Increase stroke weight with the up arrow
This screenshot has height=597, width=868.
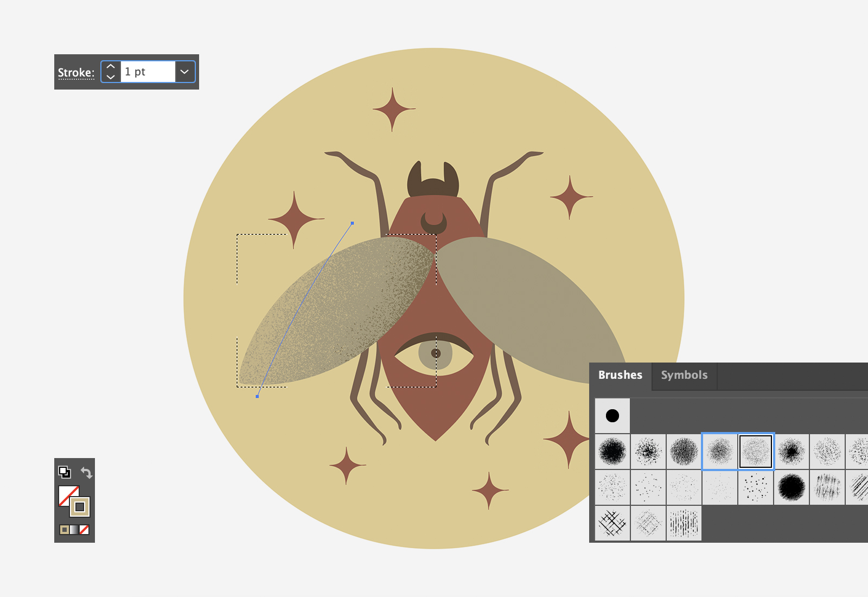click(111, 67)
